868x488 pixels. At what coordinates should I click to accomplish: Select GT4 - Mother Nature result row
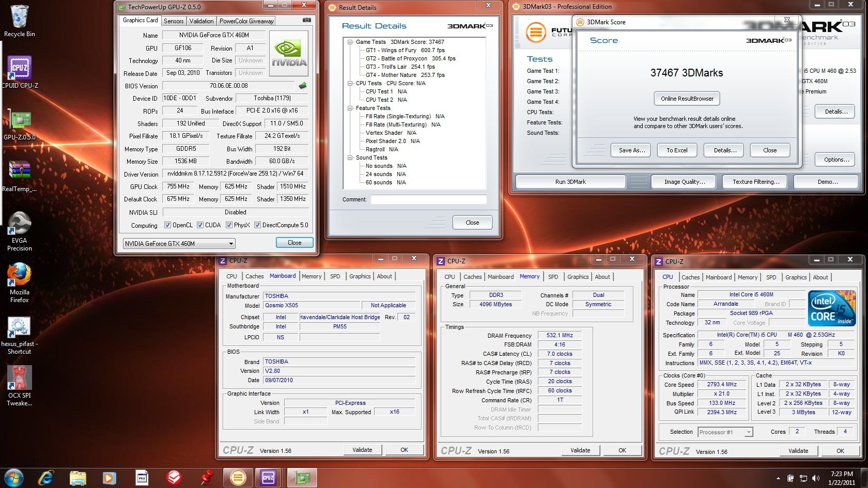pyautogui.click(x=405, y=75)
